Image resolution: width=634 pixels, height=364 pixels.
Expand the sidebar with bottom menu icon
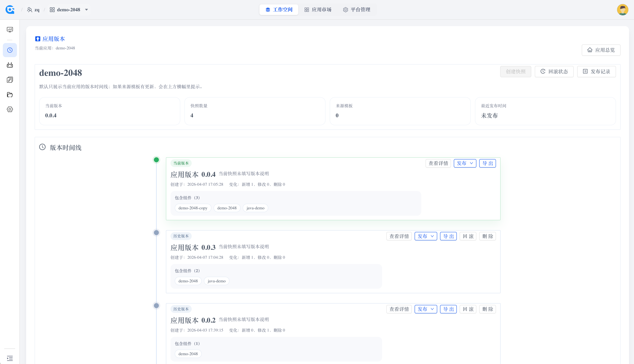pos(10,358)
